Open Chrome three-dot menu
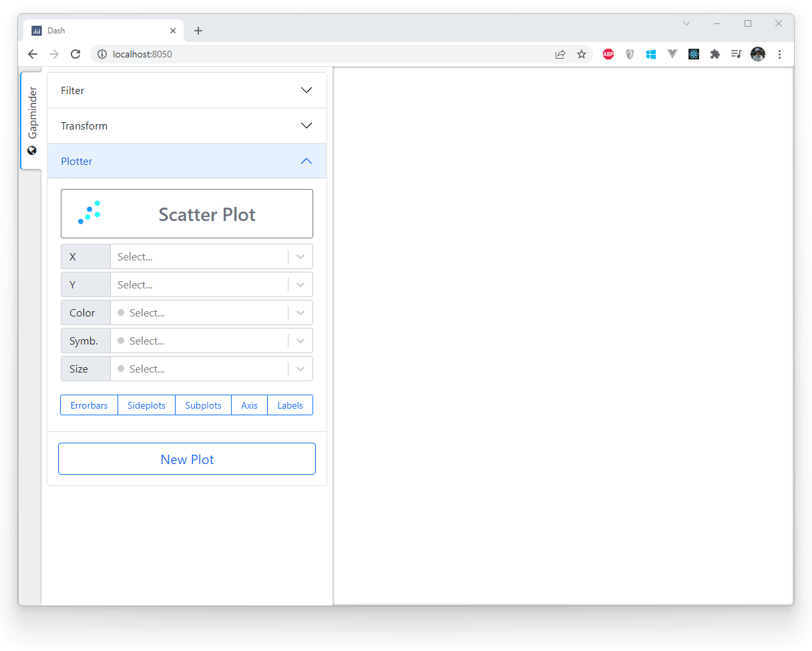Viewport: 812px width, 651px height. pyautogui.click(x=779, y=54)
